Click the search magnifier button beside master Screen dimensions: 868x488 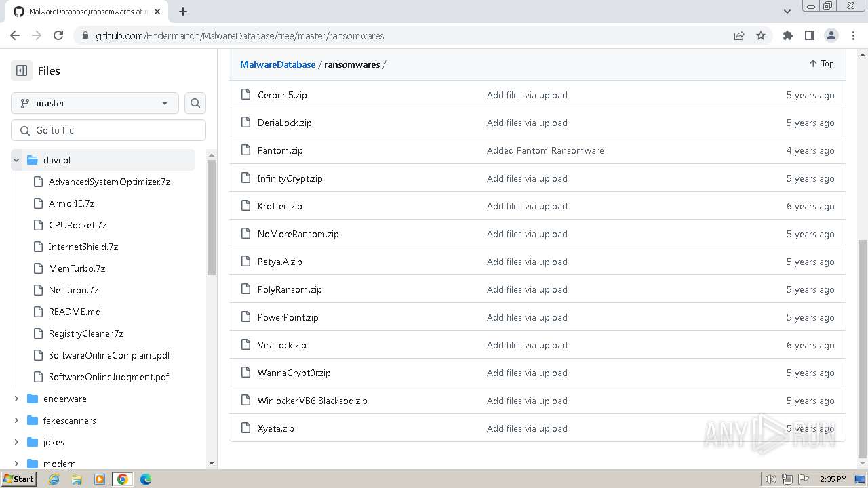click(x=195, y=103)
